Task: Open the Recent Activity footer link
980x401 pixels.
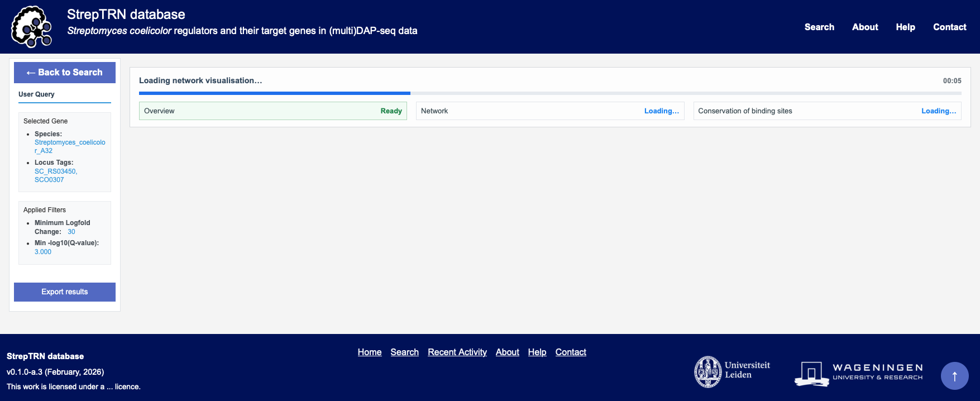Action: tap(457, 352)
